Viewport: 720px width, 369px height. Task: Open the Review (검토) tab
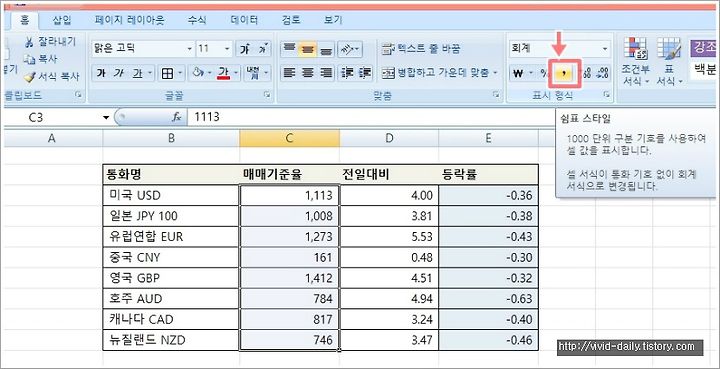pos(291,20)
